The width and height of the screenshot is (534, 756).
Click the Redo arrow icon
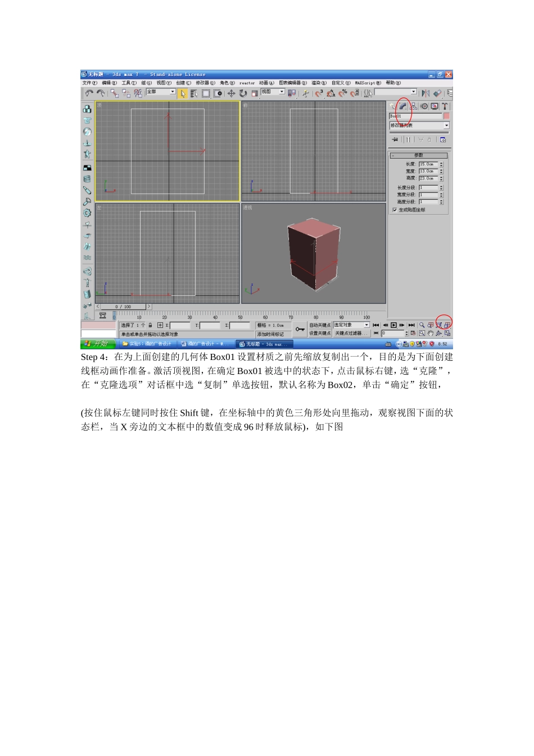[101, 93]
